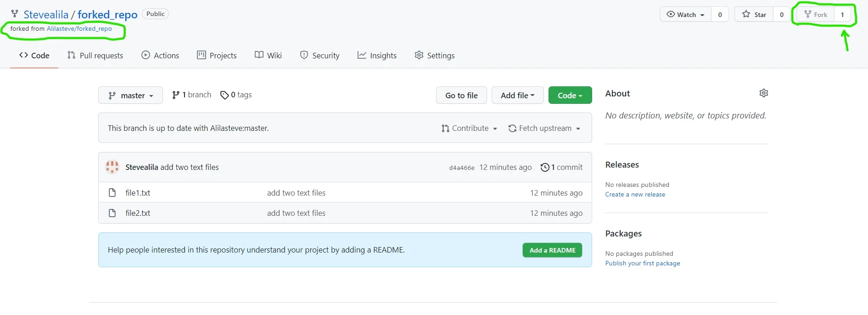Click the Add a README button
The image size is (868, 315).
[552, 250]
